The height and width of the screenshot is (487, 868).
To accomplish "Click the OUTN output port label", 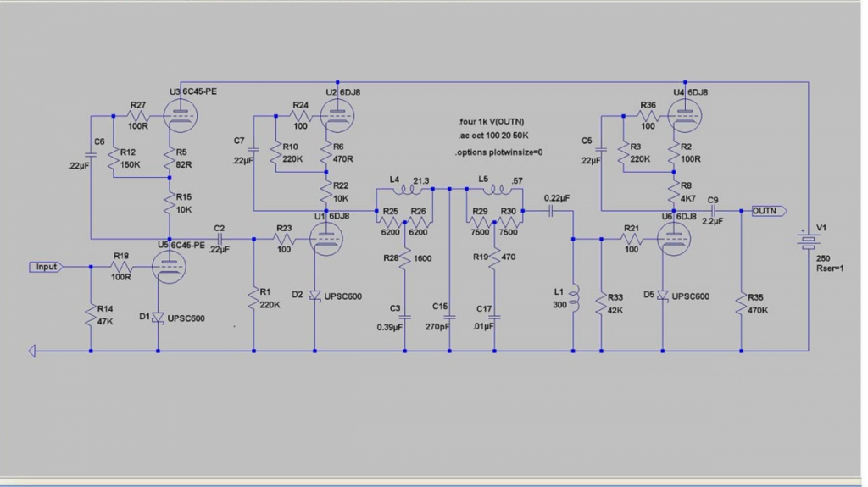I will click(x=769, y=211).
